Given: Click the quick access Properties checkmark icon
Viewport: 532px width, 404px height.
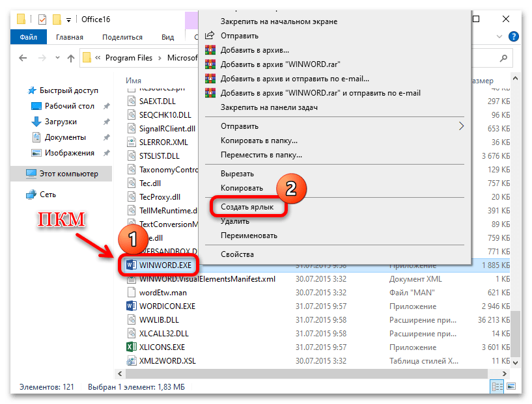Looking at the screenshot, I should (x=42, y=20).
